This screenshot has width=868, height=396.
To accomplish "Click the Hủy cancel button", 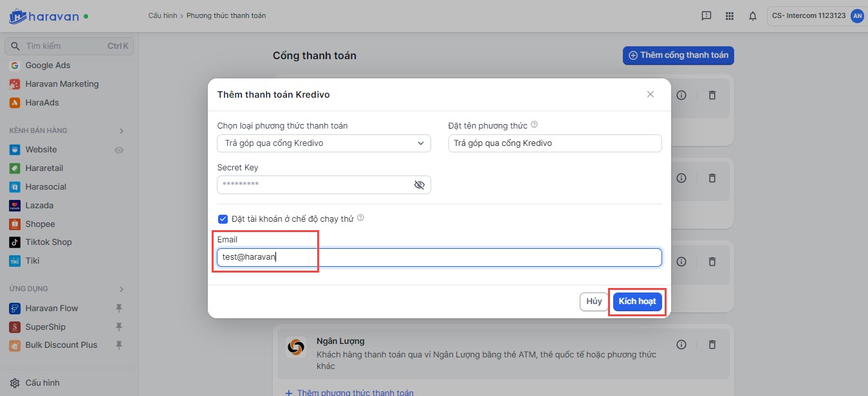I will (x=594, y=301).
